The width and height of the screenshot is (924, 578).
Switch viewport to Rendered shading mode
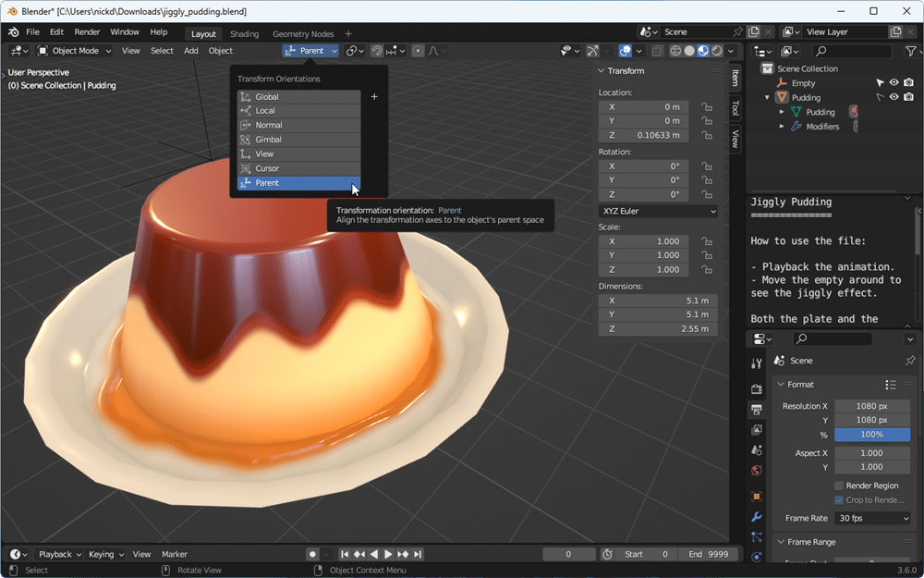tap(717, 51)
